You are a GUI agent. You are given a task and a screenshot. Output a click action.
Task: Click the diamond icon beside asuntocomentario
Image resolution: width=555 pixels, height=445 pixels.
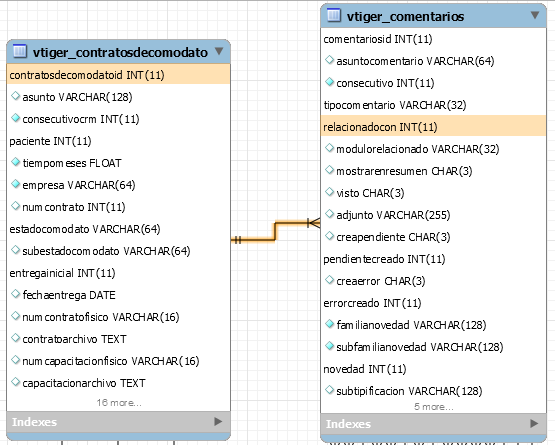[329, 60]
